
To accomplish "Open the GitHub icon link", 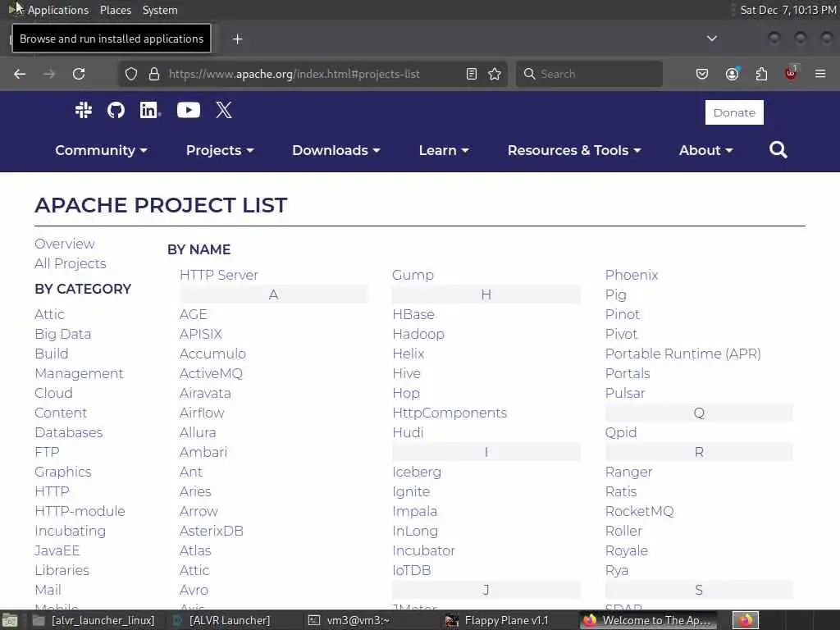I will [116, 111].
